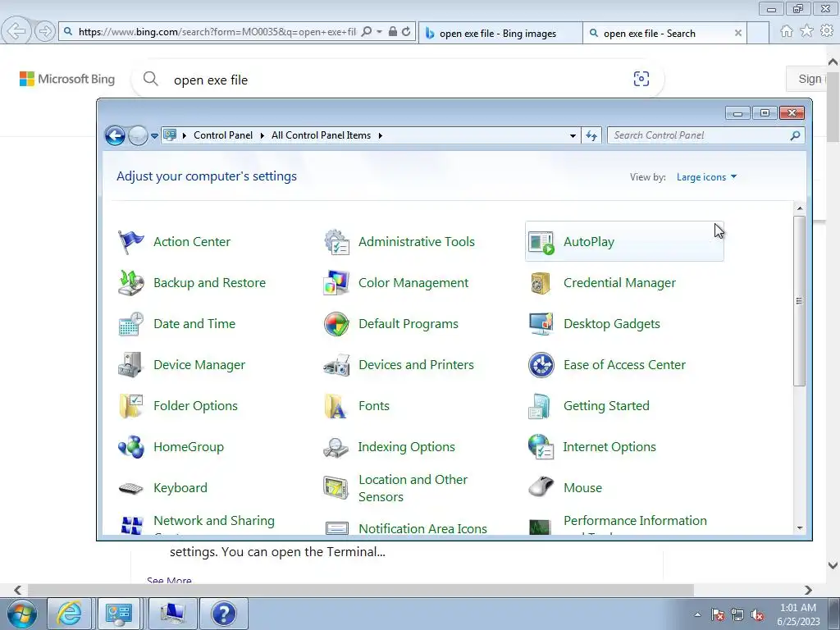Switch to the Bing images browser tab

point(500,33)
